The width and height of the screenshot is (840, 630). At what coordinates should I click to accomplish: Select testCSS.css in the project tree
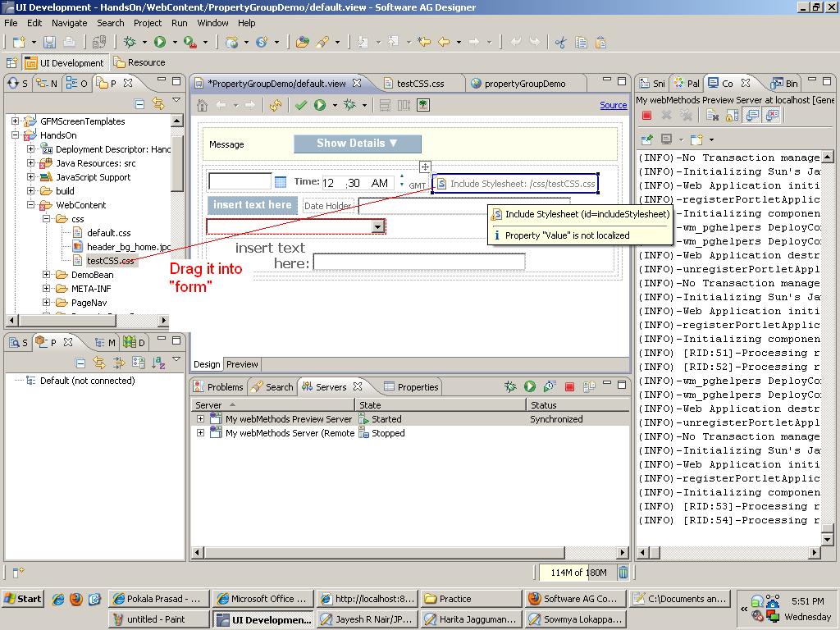[111, 261]
